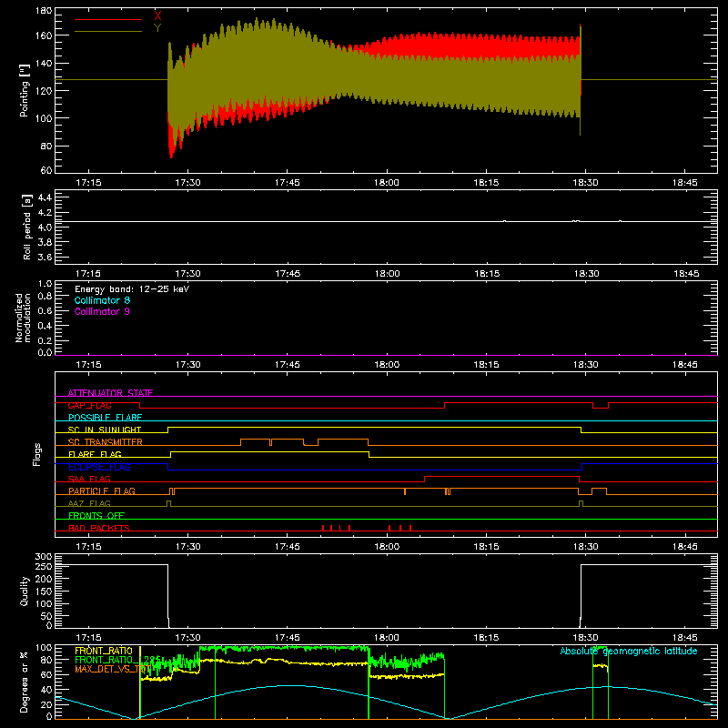Click the SAA_FLAG label
This screenshot has height=728, width=728.
(x=89, y=479)
